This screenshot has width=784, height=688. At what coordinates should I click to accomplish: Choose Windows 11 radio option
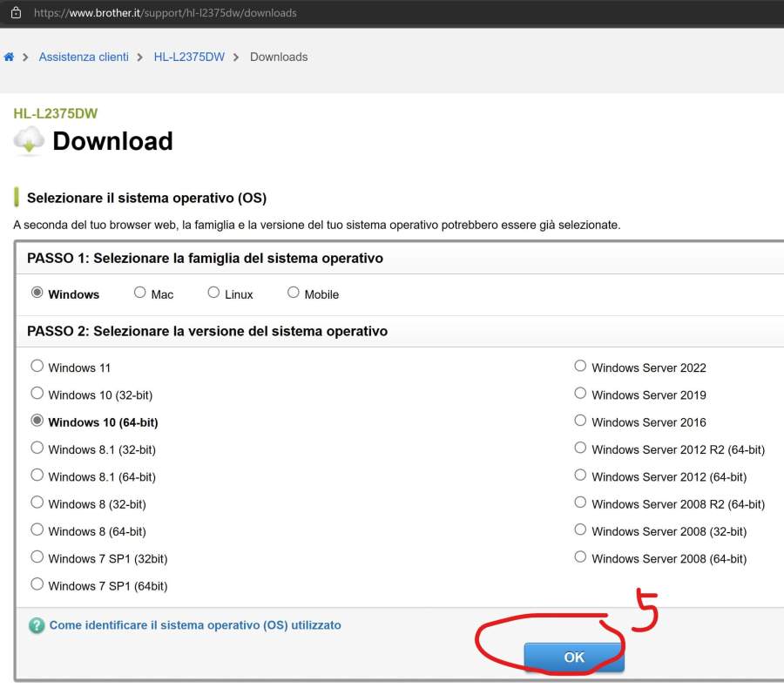click(37, 367)
